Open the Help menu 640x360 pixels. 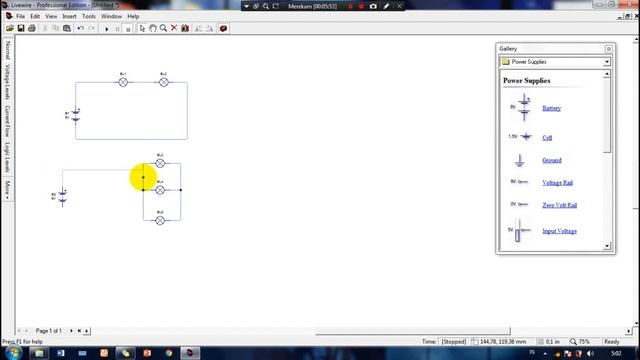[x=133, y=16]
